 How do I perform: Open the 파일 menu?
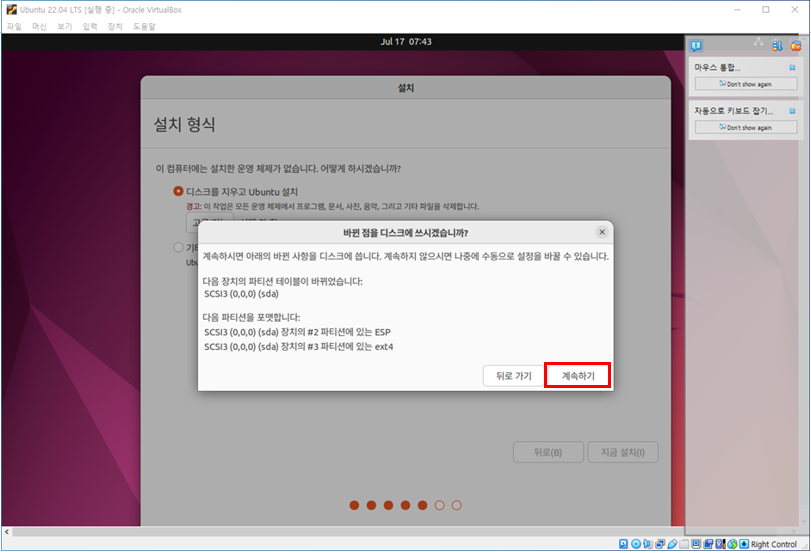click(x=14, y=26)
